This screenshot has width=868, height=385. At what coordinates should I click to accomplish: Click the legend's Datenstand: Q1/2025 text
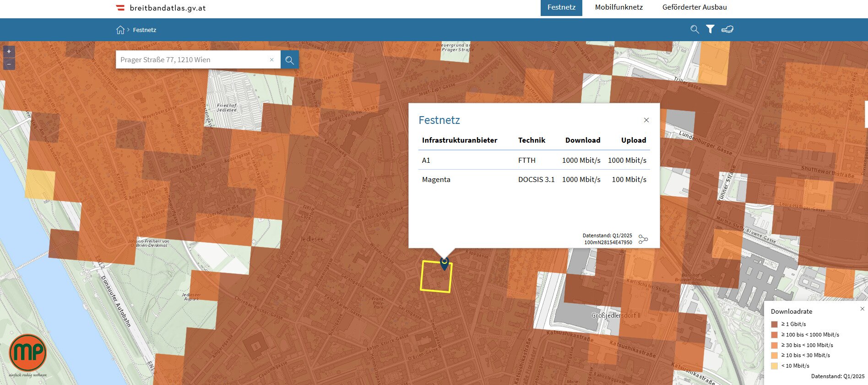tap(838, 376)
